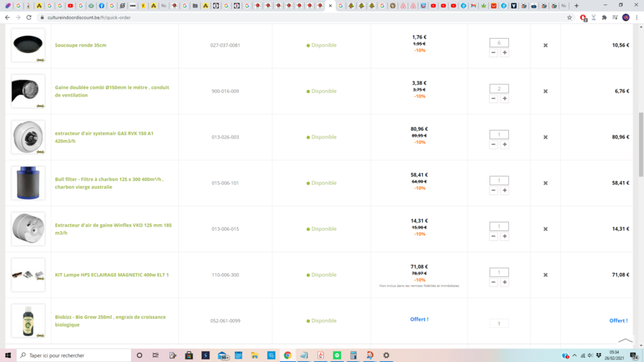Increase Winflex VKO extractor quantity

(x=505, y=236)
